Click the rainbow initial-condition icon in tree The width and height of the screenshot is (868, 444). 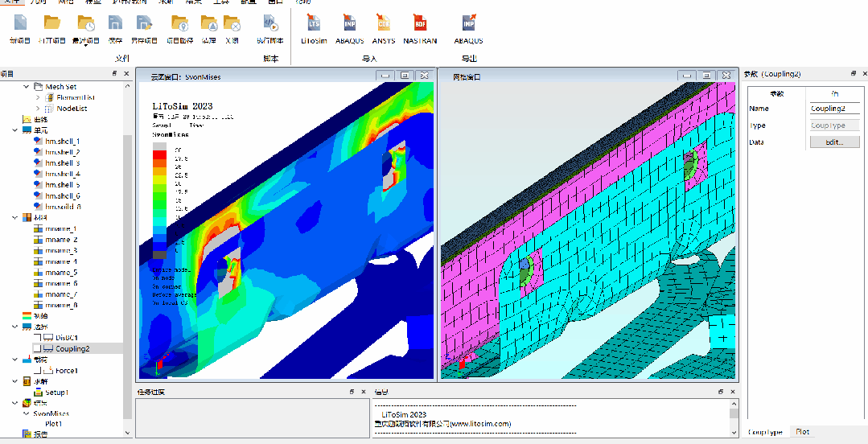click(x=27, y=315)
